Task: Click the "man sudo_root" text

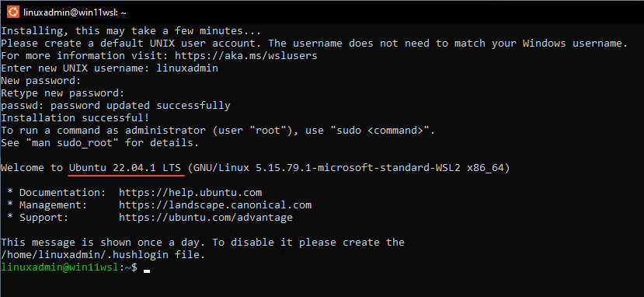Action: pos(72,143)
